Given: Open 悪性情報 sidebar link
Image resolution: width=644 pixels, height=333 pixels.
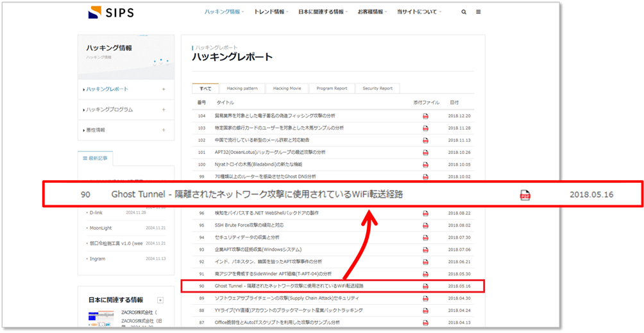Looking at the screenshot, I should point(96,130).
